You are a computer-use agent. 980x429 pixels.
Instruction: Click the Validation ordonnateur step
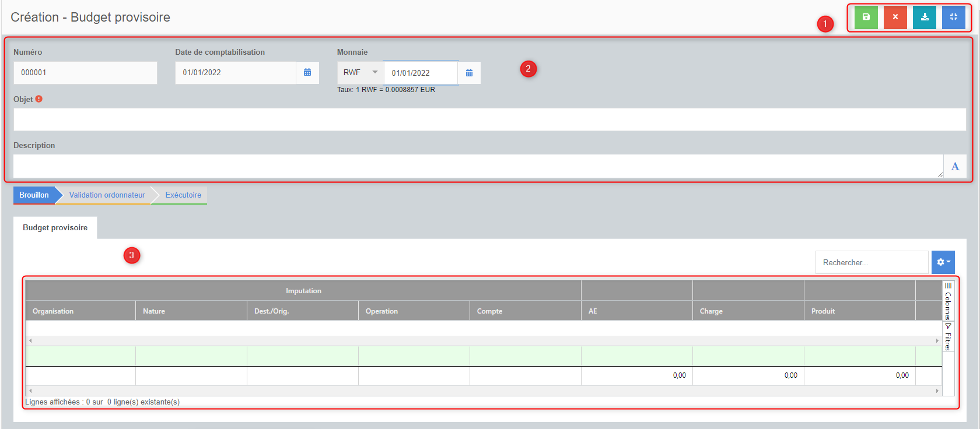pos(107,195)
